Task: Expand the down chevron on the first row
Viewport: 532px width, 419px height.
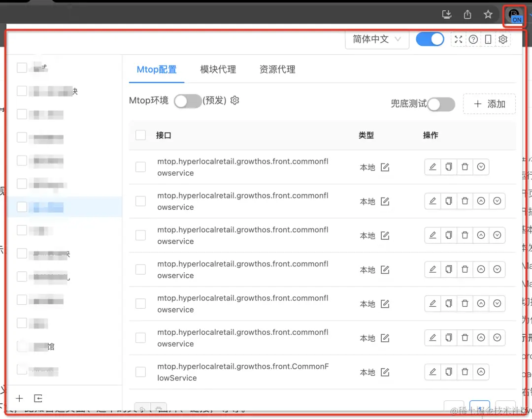Action: [x=481, y=166]
